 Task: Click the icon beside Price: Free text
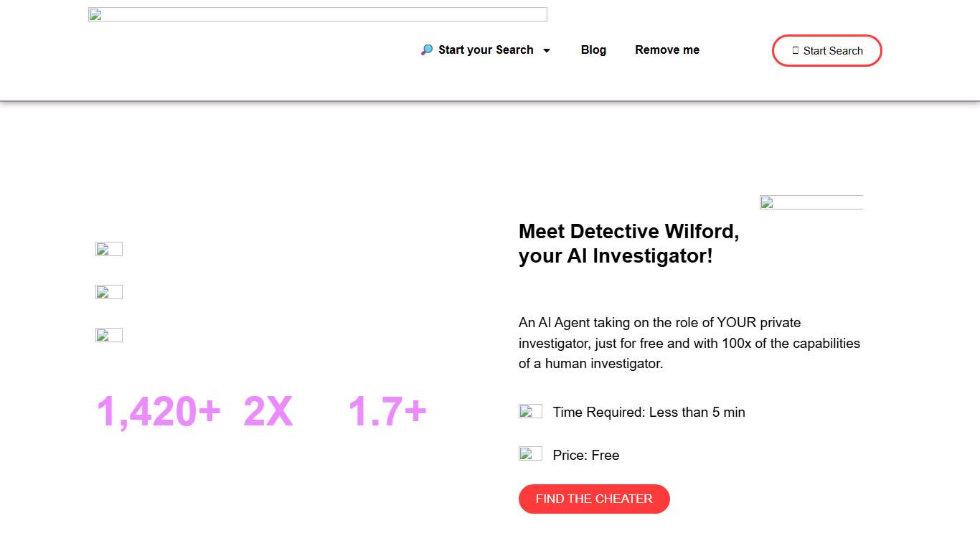pos(530,453)
